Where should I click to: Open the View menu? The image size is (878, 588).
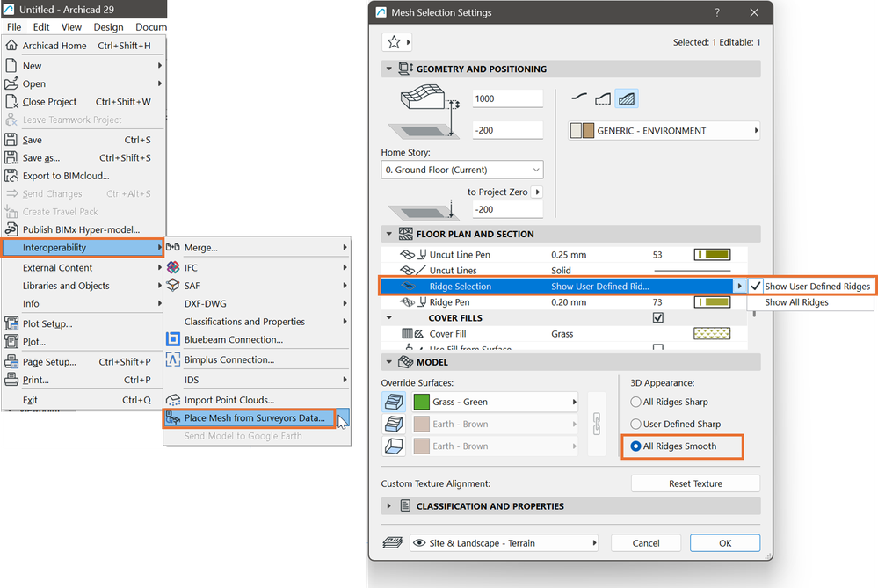click(71, 27)
